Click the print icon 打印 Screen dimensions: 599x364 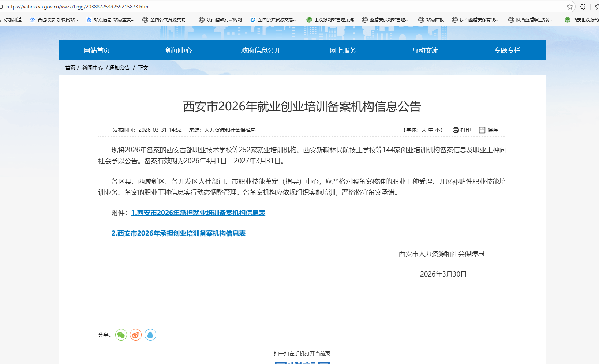461,130
